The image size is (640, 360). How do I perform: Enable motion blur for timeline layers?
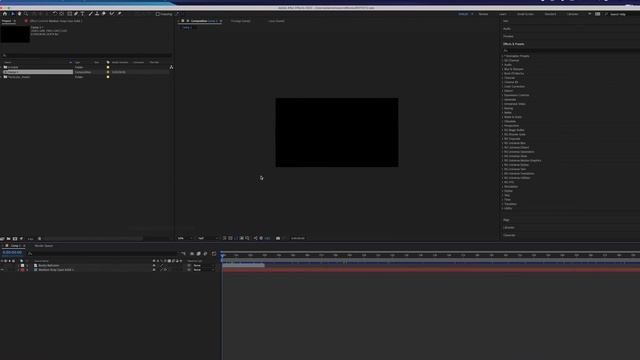205,253
